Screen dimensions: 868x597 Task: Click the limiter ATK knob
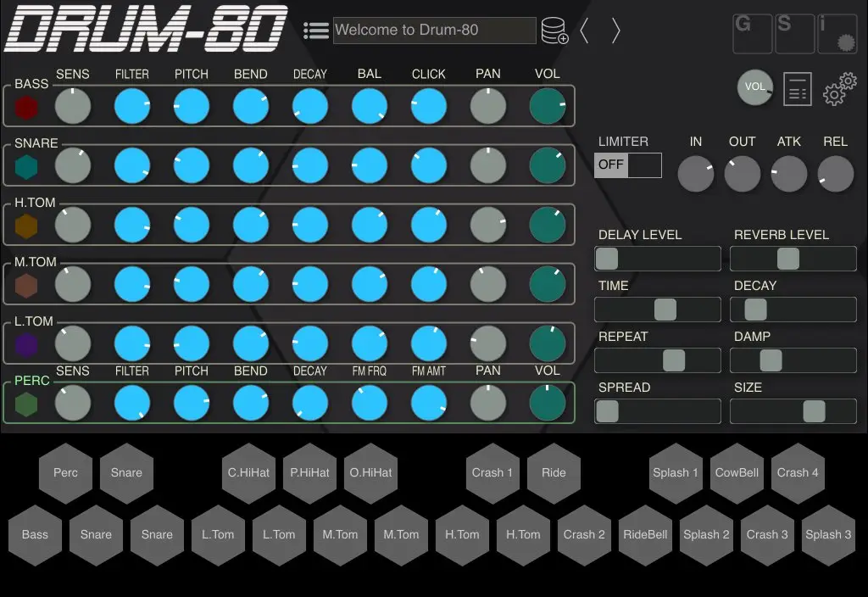tap(789, 174)
